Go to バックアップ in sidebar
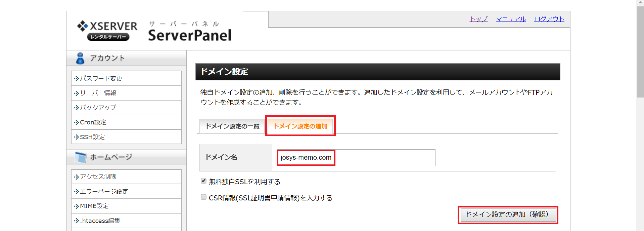The height and width of the screenshot is (231, 644). click(x=98, y=108)
